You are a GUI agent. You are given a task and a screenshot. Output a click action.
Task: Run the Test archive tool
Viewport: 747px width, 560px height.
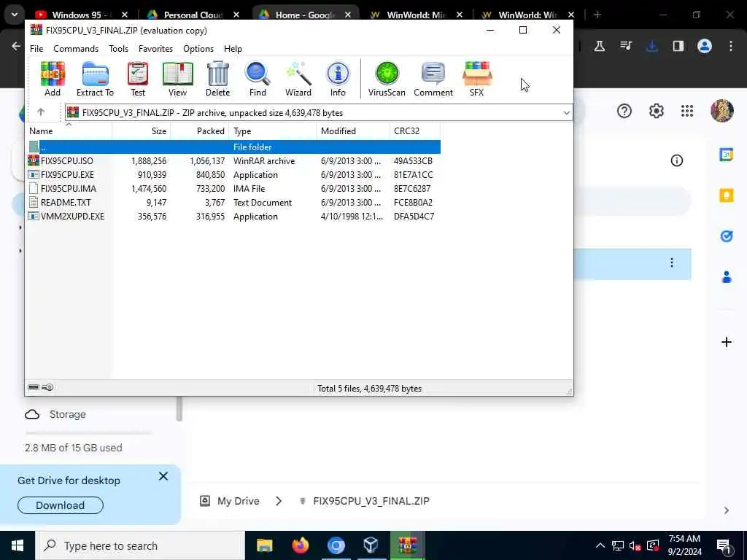138,79
